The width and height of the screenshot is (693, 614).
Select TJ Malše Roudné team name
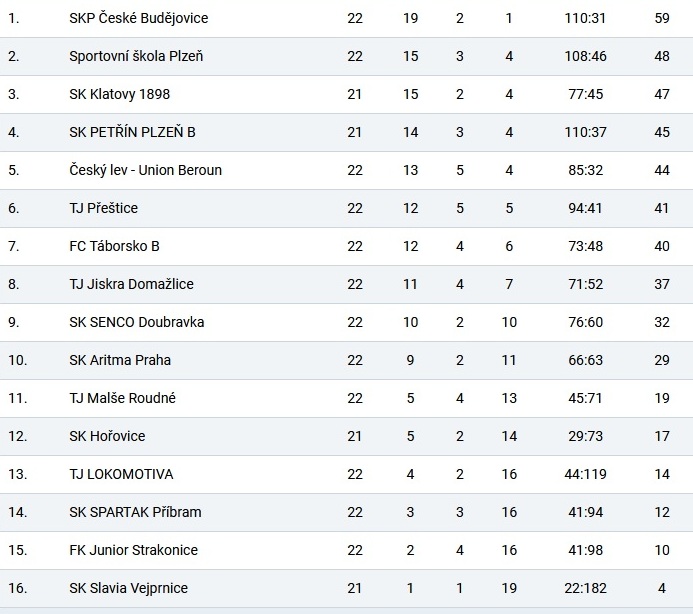pyautogui.click(x=122, y=398)
